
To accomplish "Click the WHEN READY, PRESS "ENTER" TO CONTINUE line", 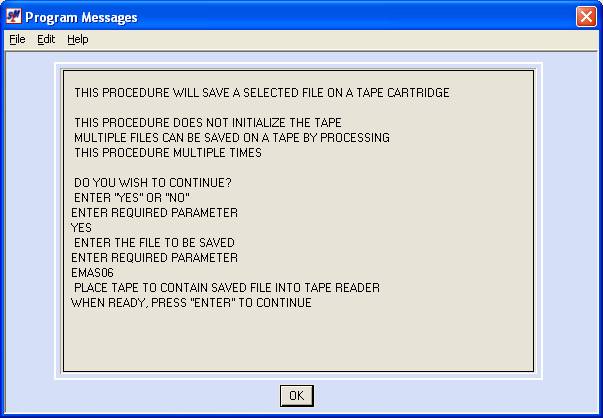I will click(x=192, y=303).
